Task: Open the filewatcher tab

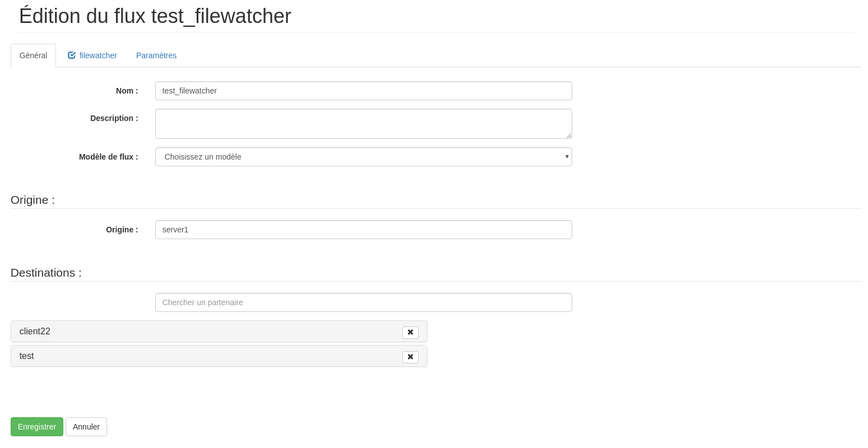Action: pos(92,55)
